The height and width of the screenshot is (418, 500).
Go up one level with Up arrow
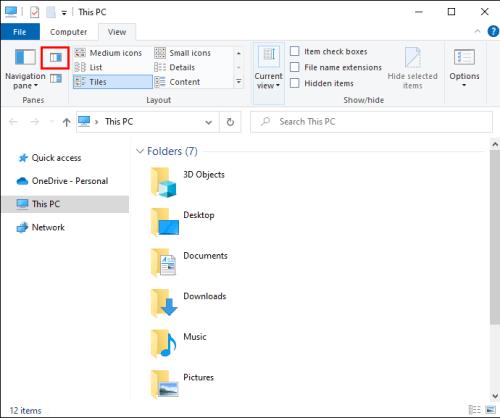[x=66, y=122]
